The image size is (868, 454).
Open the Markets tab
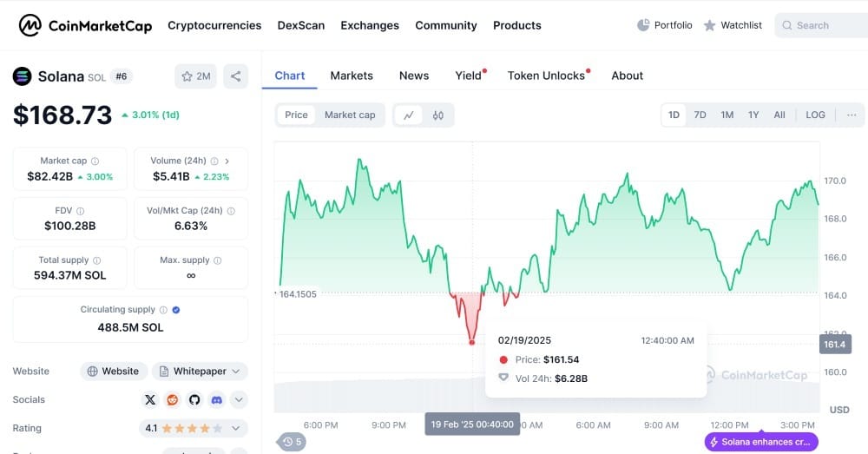click(x=352, y=76)
